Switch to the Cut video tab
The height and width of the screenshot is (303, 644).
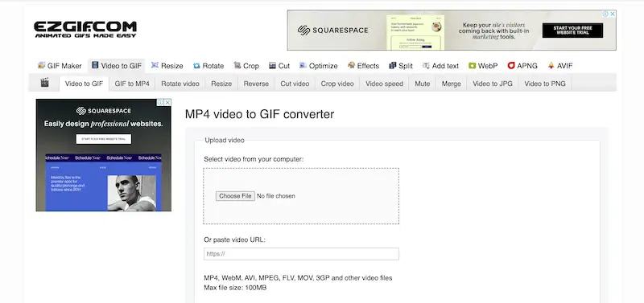click(x=295, y=84)
